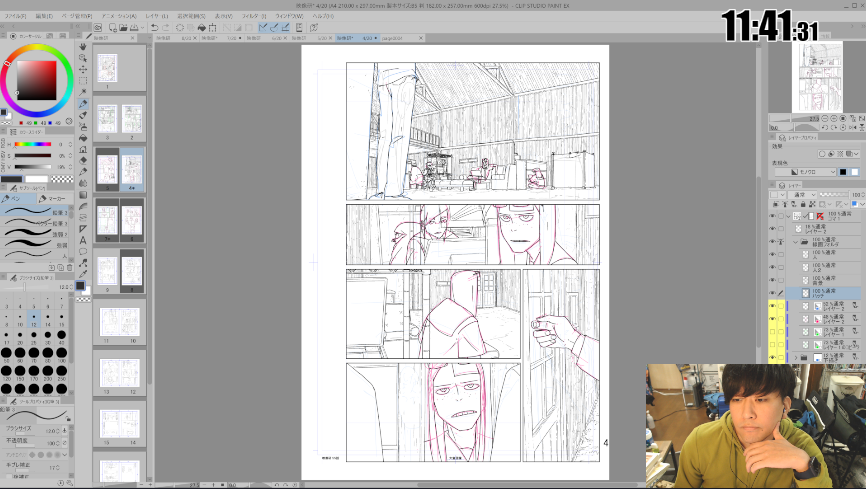The width and height of the screenshot is (866, 489).
Task: Open the 編集(E) menu
Action: click(x=45, y=16)
